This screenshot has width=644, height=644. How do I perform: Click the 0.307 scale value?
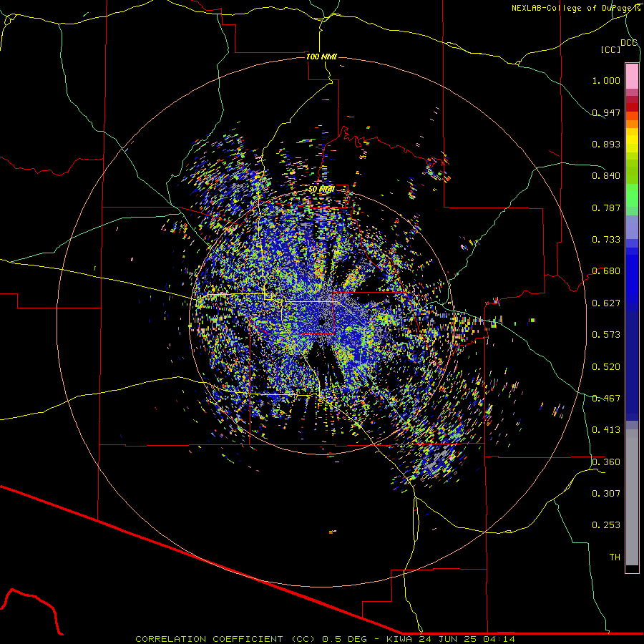606,494
